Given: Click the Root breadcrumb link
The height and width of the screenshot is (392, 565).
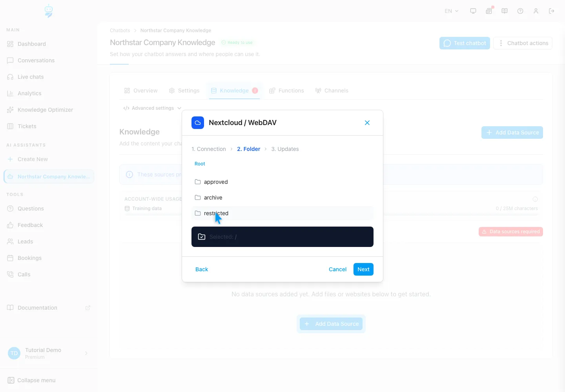Looking at the screenshot, I should click(200, 164).
